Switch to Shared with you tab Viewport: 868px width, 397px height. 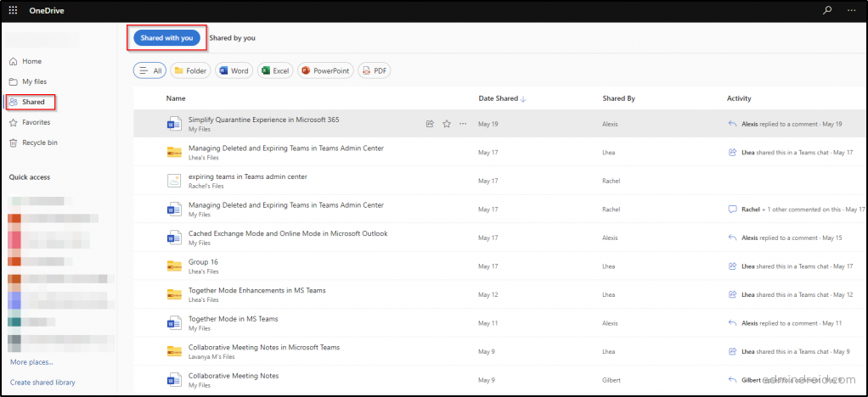pyautogui.click(x=166, y=38)
